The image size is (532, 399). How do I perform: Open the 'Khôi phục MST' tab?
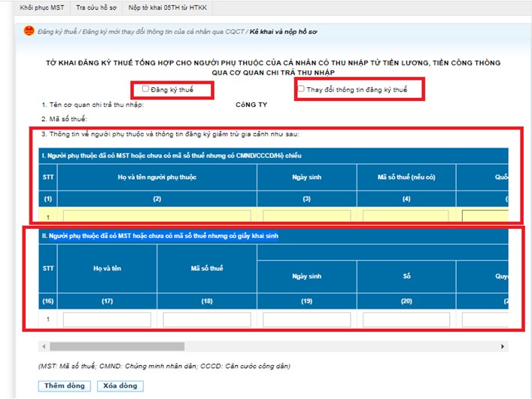[x=42, y=8]
